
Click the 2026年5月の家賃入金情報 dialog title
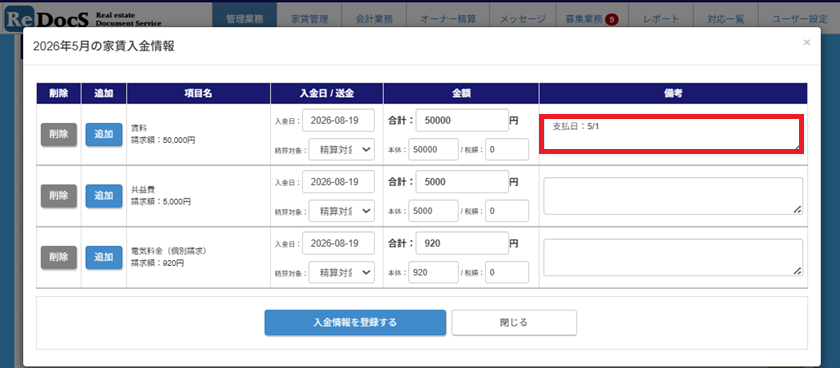tap(103, 47)
